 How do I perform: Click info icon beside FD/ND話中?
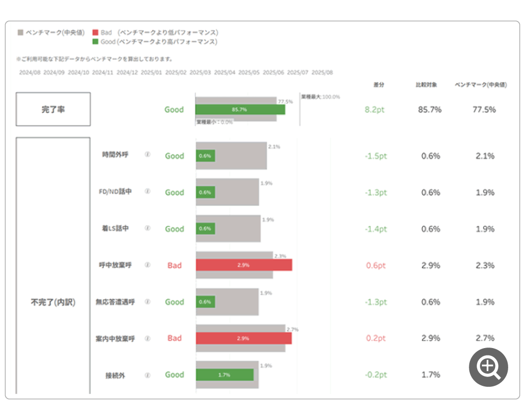tap(148, 192)
